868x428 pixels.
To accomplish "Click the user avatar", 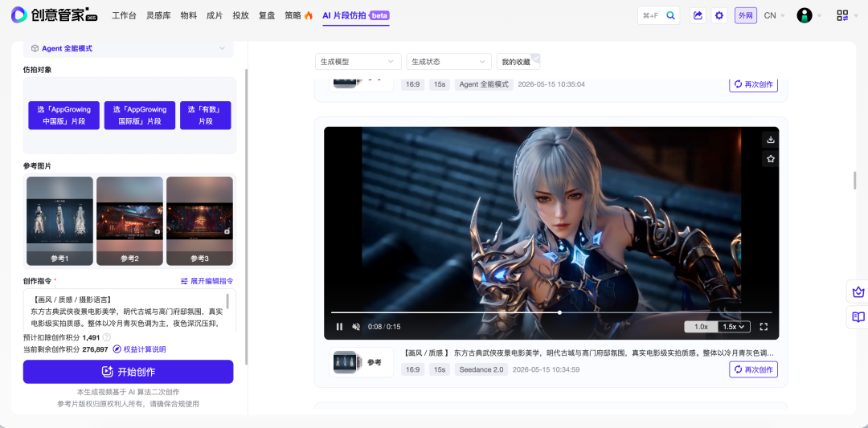I will (805, 15).
